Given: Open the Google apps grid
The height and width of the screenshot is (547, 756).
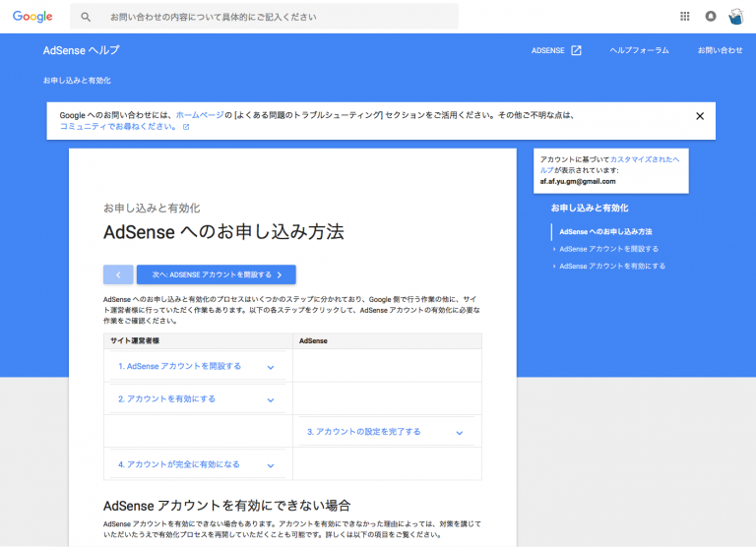Looking at the screenshot, I should click(x=685, y=17).
